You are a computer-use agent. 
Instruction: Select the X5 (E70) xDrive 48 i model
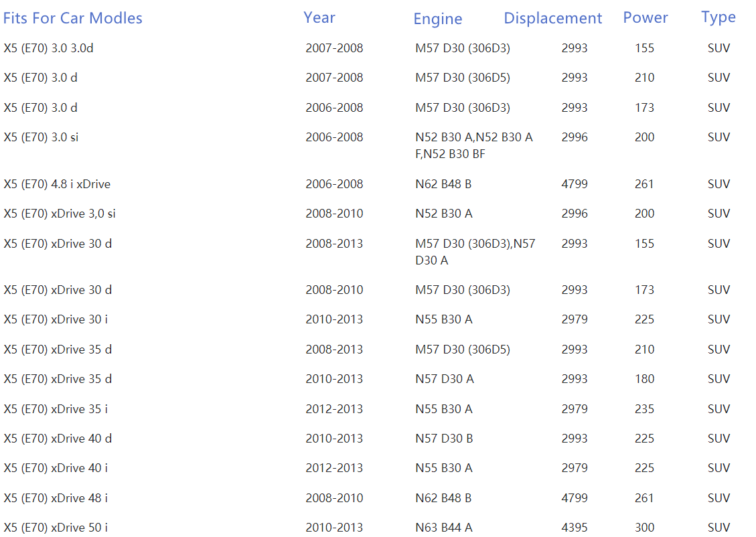click(x=56, y=498)
